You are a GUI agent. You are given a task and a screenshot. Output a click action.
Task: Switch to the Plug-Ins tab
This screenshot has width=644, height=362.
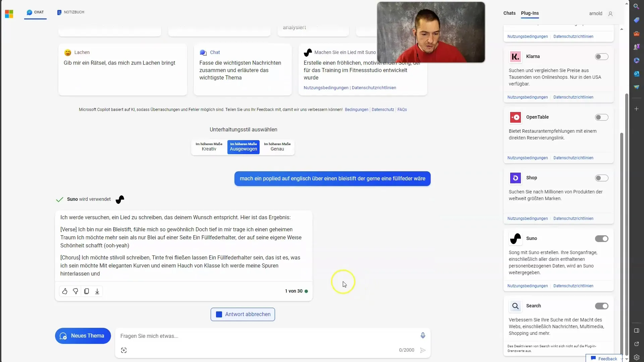(529, 13)
